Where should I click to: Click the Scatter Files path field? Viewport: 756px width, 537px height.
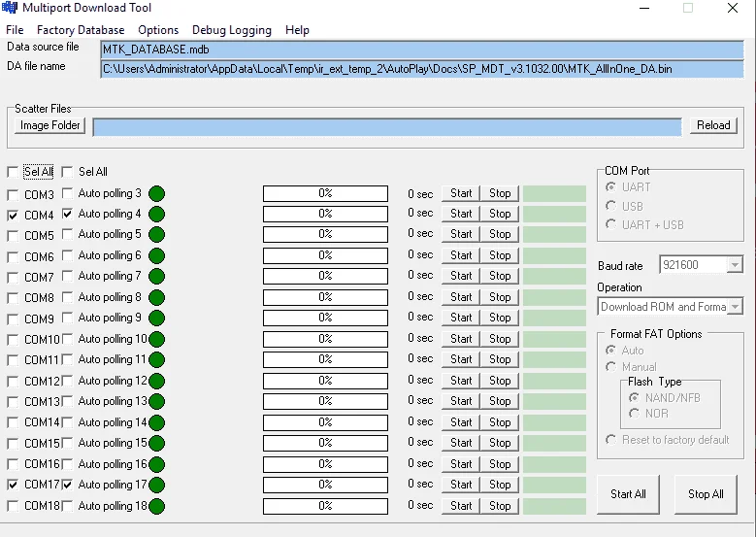(x=387, y=127)
